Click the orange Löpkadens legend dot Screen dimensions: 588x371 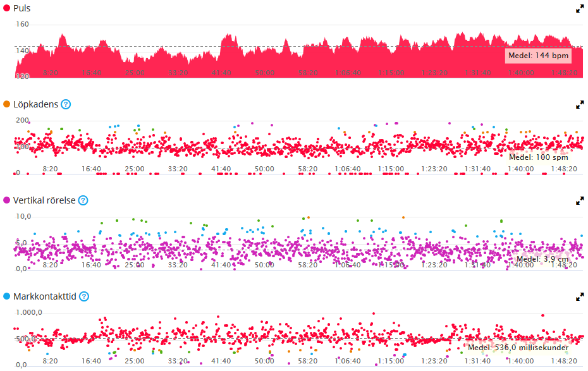[x=6, y=104]
